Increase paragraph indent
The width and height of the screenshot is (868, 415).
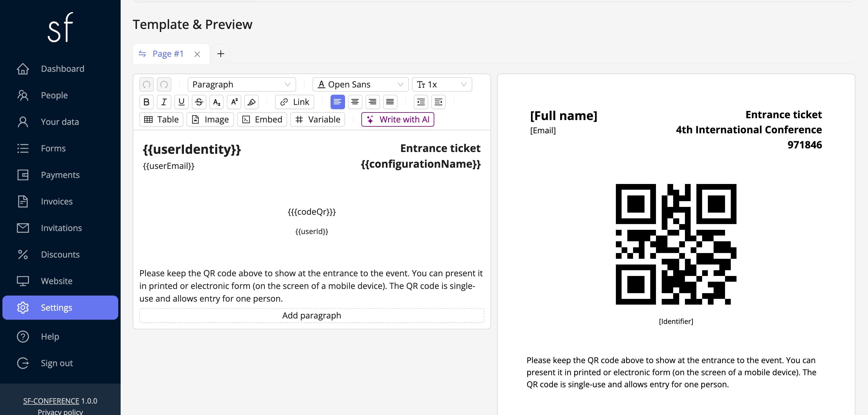[439, 102]
